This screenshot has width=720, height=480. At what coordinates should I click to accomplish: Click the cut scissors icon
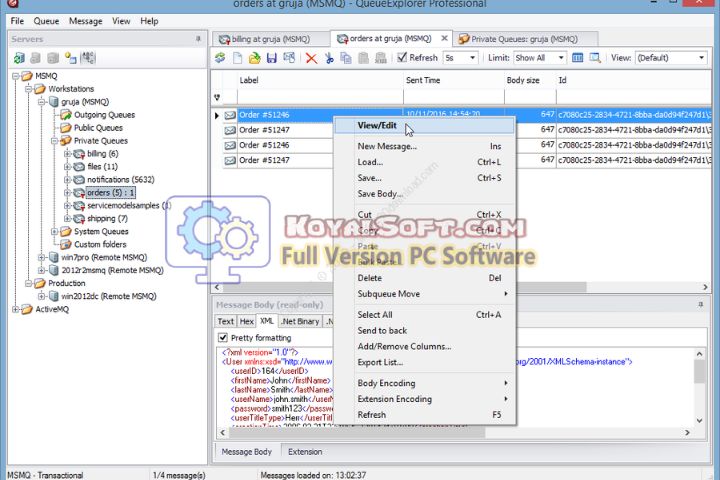[x=329, y=58]
